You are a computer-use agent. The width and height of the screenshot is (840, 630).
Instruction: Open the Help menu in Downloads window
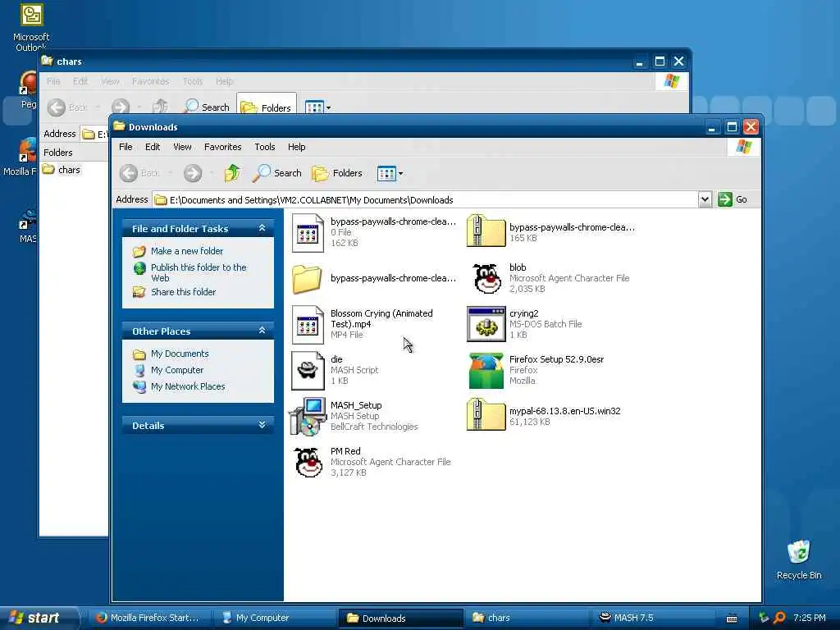(x=296, y=147)
